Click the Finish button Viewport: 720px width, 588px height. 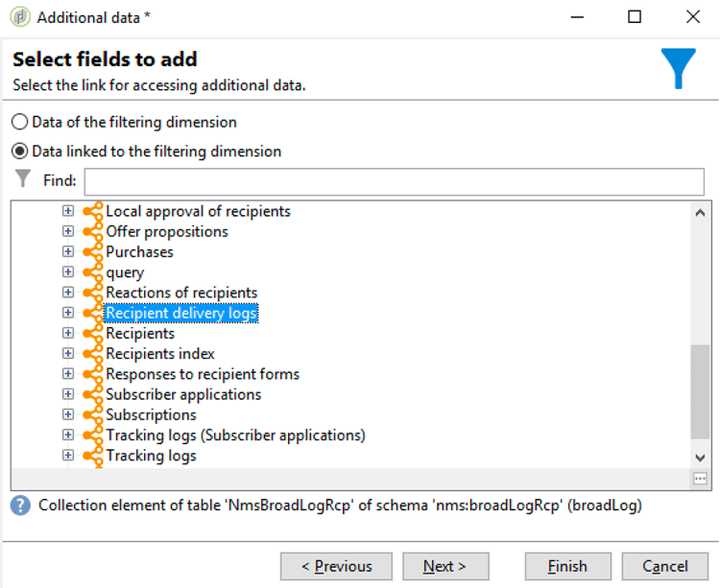tap(568, 567)
